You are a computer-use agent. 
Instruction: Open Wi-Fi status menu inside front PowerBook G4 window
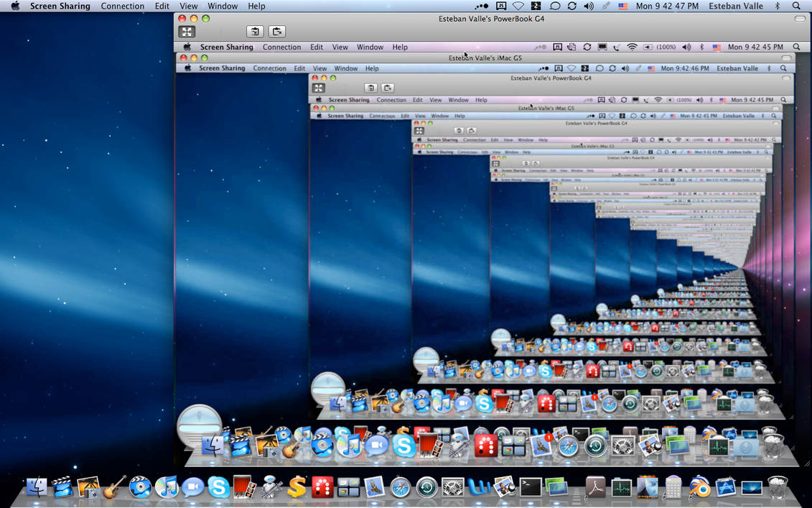coord(632,47)
